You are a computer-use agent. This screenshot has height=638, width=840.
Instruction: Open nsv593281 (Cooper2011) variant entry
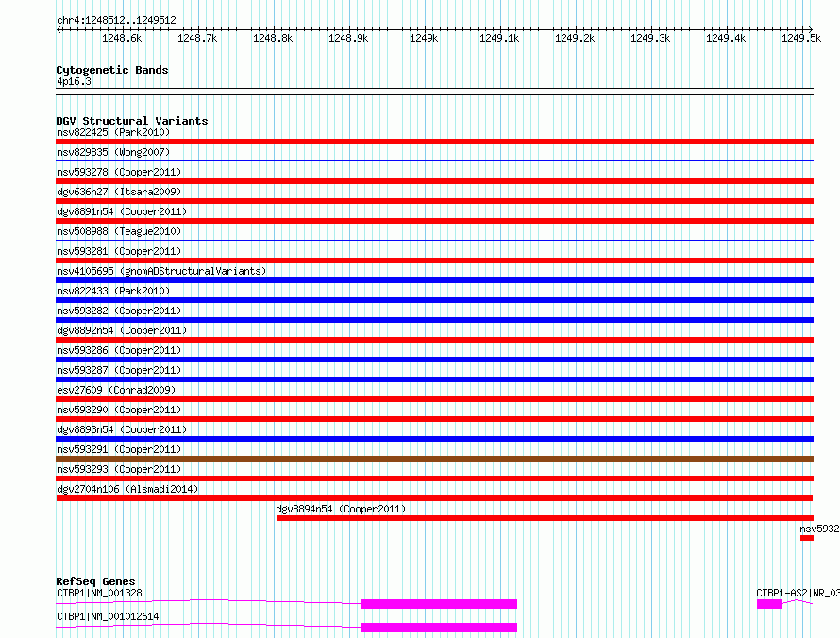[x=434, y=260]
